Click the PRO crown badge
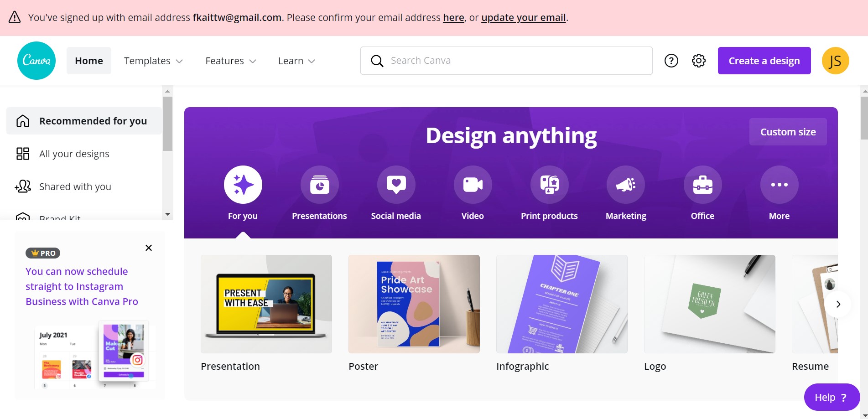 point(43,253)
